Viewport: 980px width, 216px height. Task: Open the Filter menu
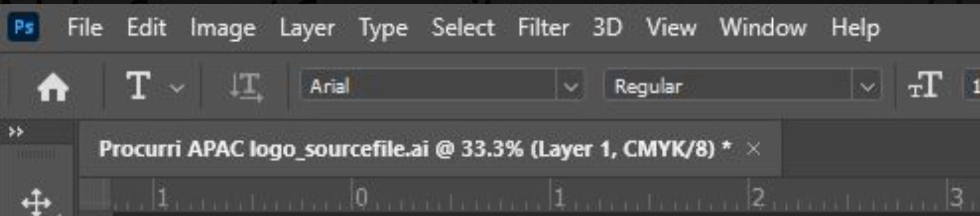point(543,27)
